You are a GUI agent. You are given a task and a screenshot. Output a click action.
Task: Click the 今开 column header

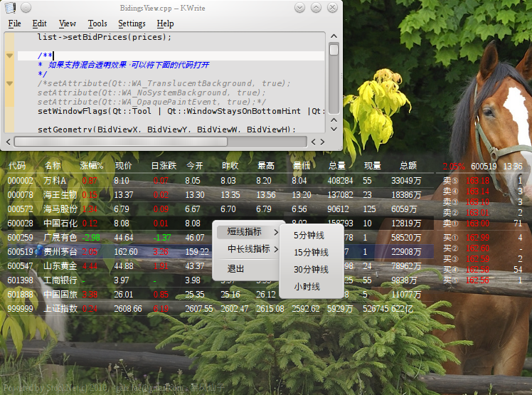click(195, 166)
